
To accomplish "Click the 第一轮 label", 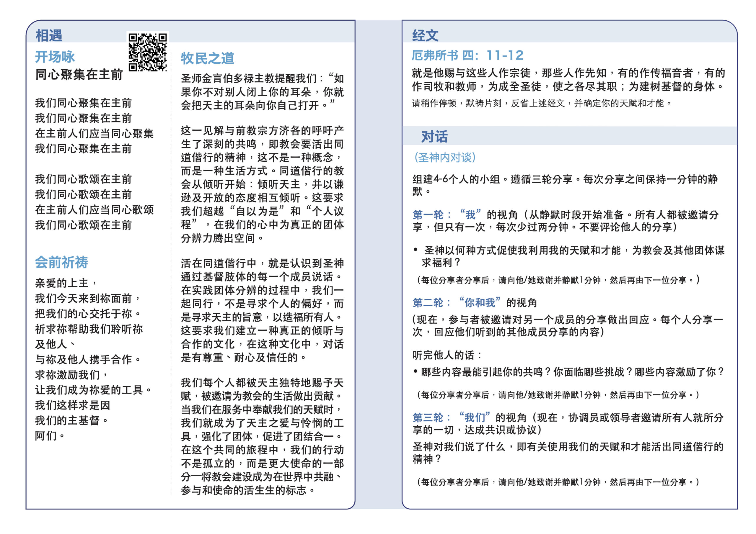I will [428, 215].
